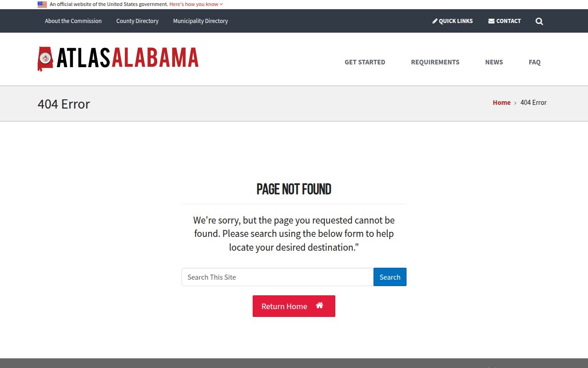Go to the News page
This screenshot has height=368, width=588.
(x=494, y=62)
